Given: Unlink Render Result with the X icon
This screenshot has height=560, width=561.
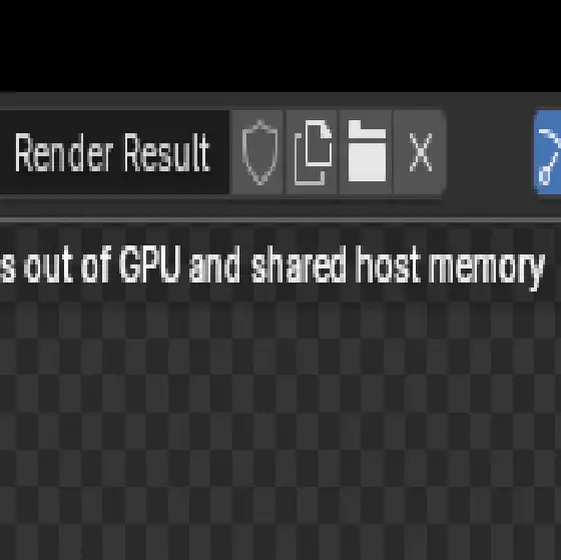Looking at the screenshot, I should tap(420, 152).
